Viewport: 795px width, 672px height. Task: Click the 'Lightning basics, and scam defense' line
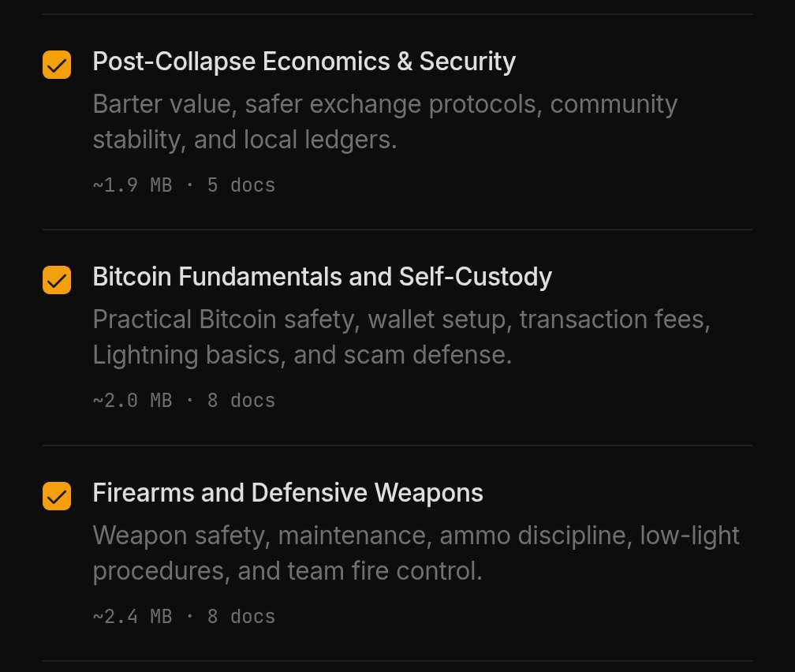pos(302,355)
